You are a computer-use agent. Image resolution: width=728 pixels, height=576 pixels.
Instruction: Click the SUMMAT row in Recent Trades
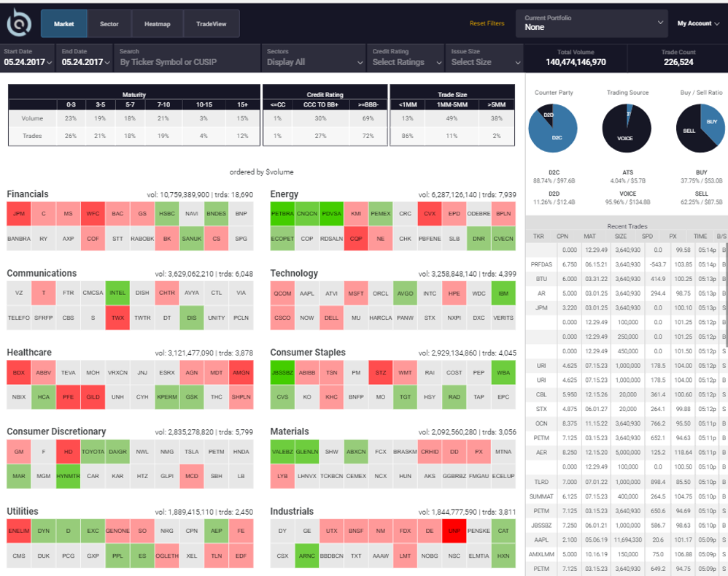coord(627,496)
